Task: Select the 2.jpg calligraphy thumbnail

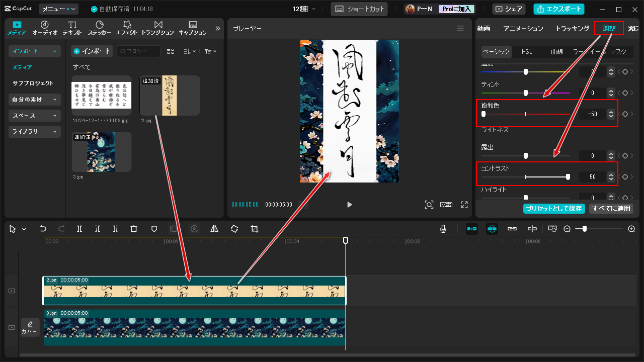Action: [170, 96]
